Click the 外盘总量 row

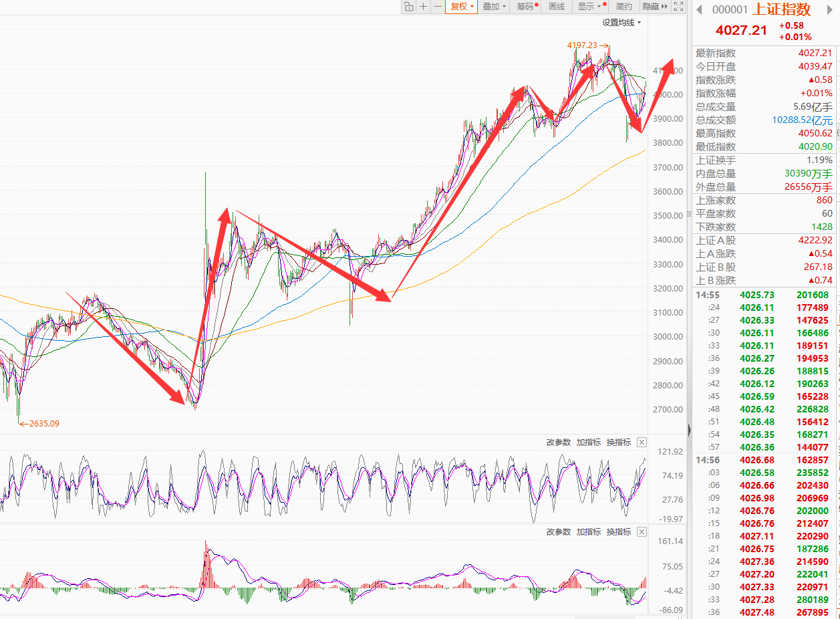[764, 187]
